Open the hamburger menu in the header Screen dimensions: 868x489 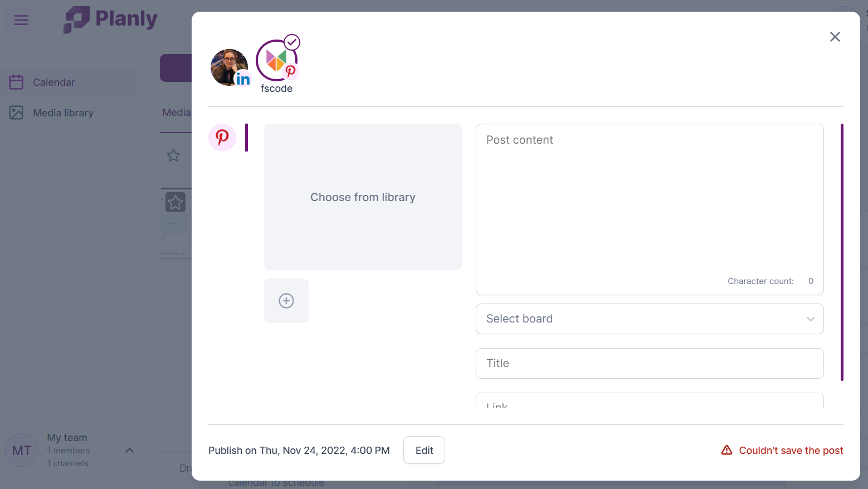(x=21, y=21)
